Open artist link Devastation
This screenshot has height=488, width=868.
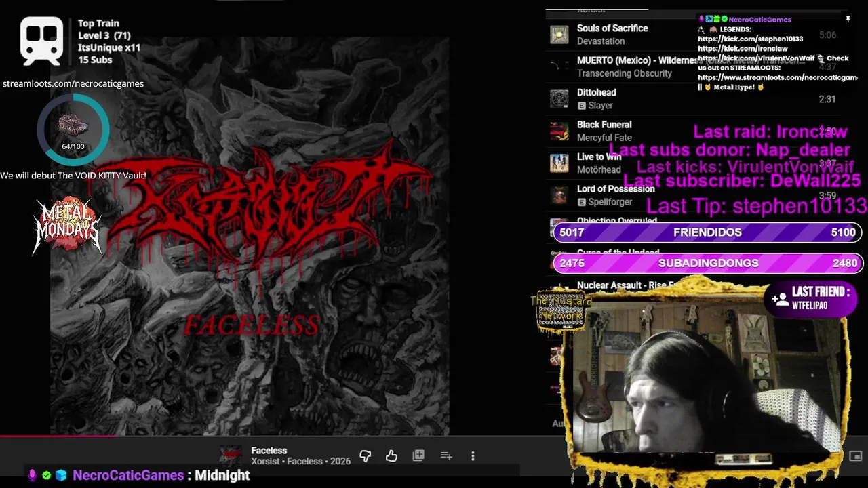click(601, 41)
